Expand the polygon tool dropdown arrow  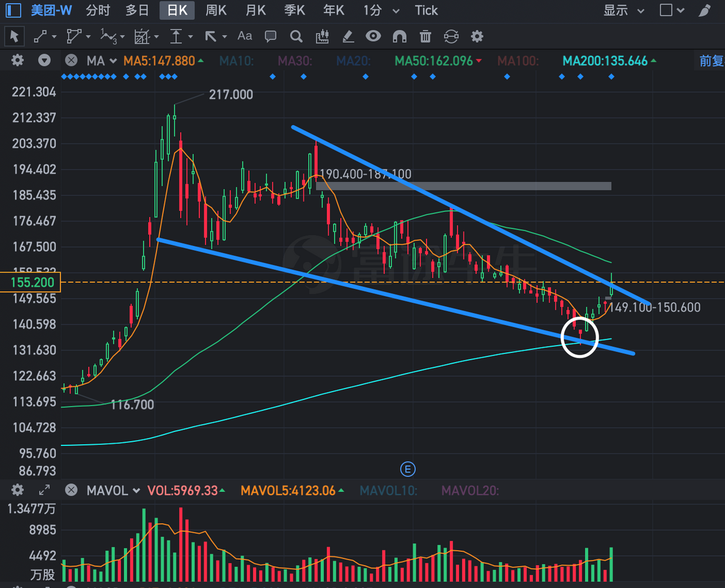[x=88, y=37]
